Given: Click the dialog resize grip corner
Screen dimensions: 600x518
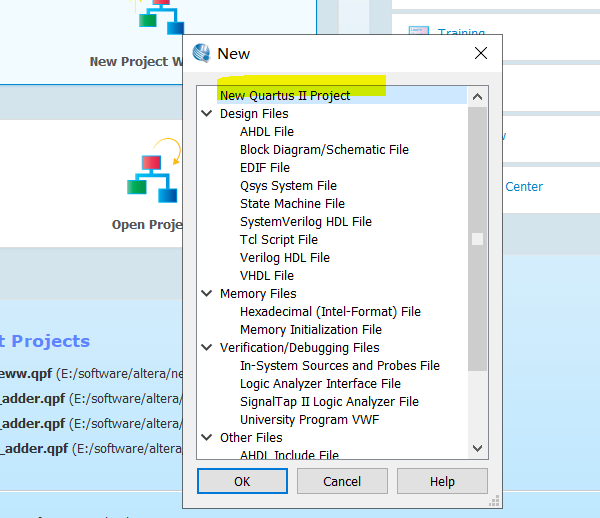Looking at the screenshot, I should [494, 501].
